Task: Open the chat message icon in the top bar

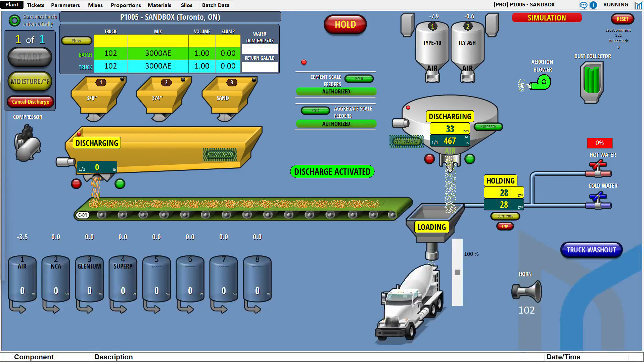Action: [x=584, y=5]
